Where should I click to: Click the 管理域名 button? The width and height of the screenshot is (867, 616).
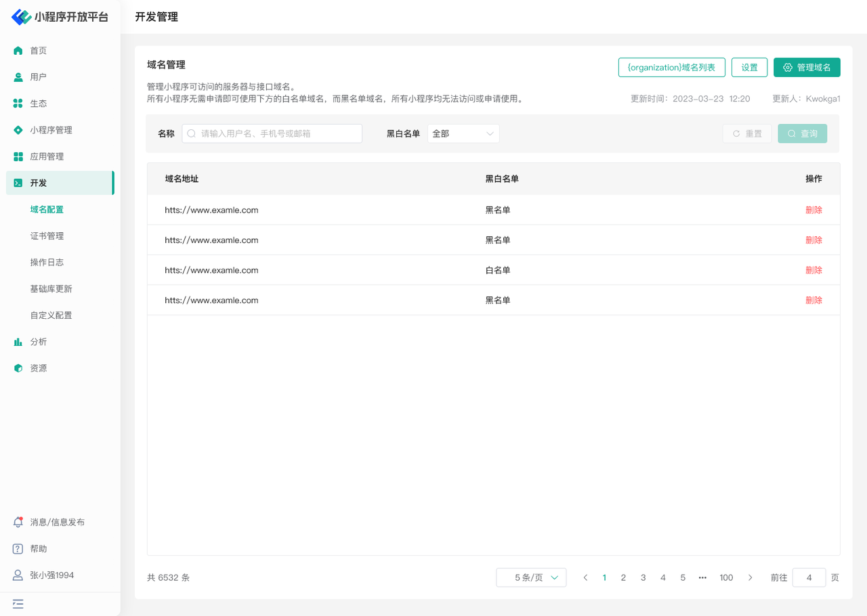[807, 68]
